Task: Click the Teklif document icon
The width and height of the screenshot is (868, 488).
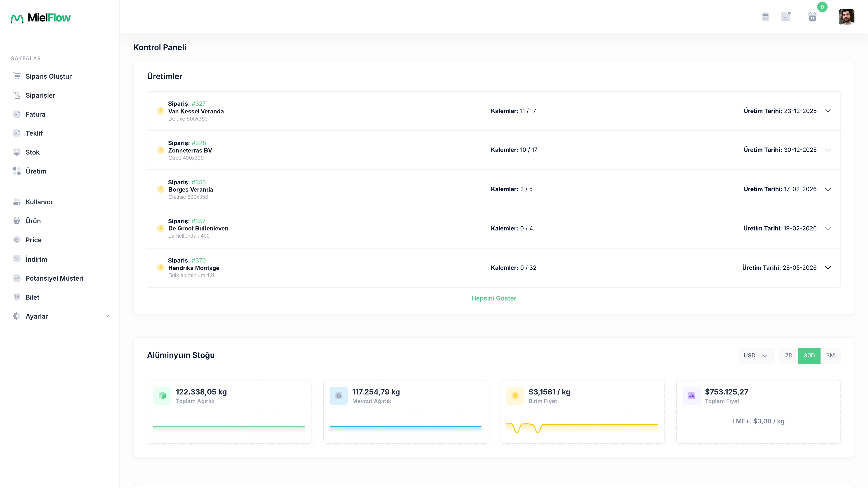Action: (x=17, y=133)
